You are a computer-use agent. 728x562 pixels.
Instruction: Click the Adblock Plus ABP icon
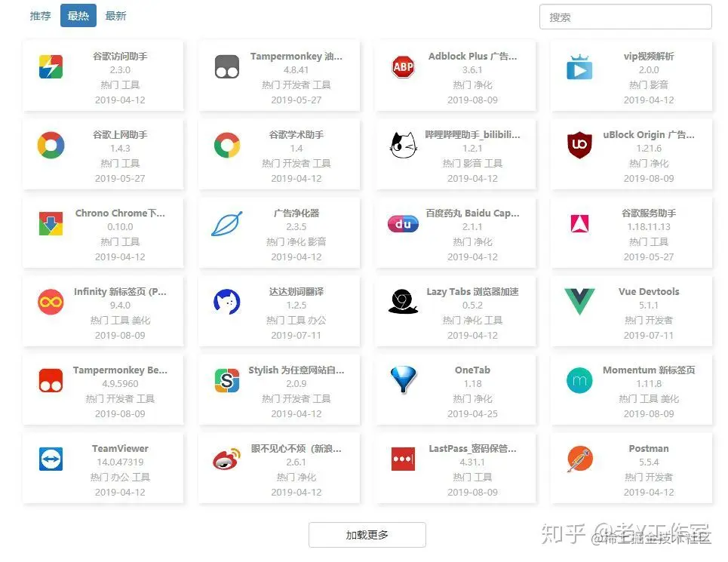pos(403,67)
